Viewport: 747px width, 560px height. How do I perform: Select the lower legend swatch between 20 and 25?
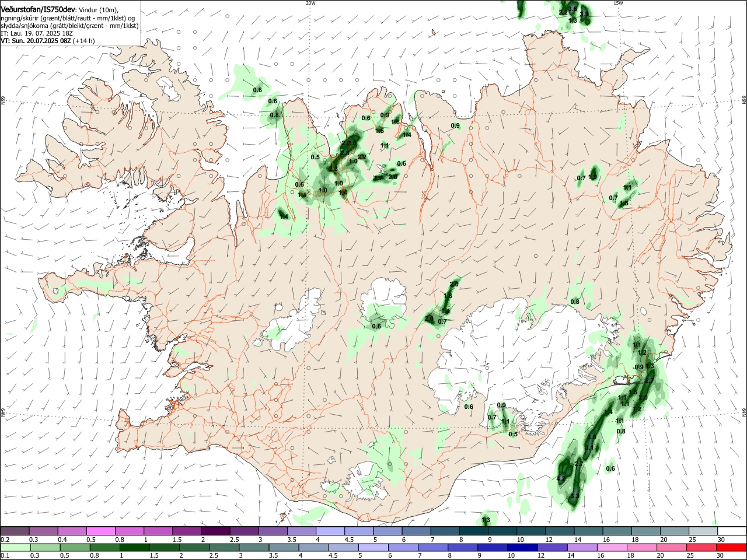671,547
